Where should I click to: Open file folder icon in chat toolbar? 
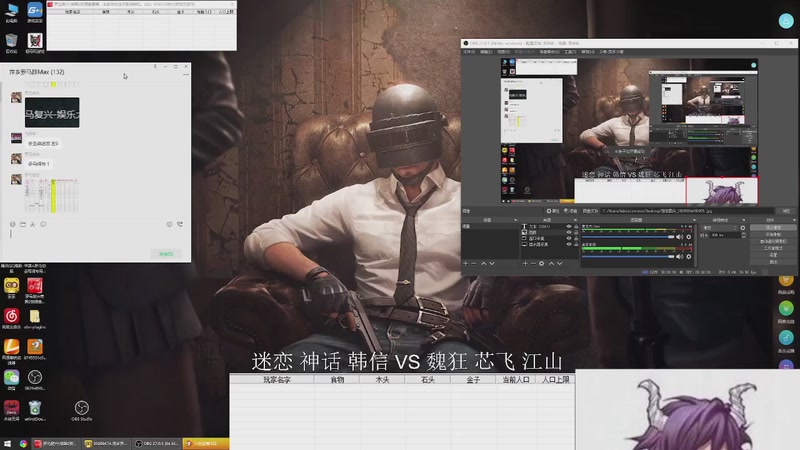[23, 224]
